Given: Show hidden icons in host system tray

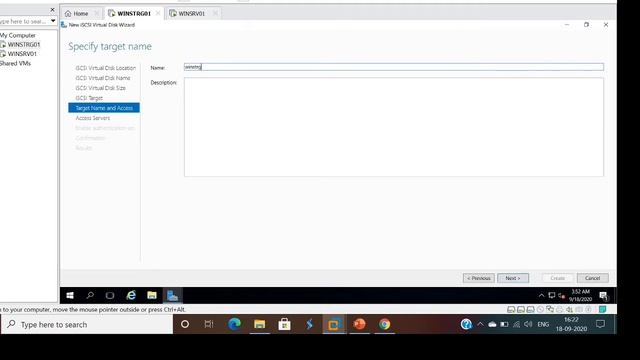Looking at the screenshot, I should [480, 324].
